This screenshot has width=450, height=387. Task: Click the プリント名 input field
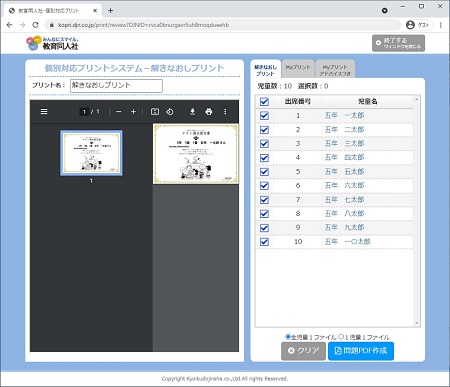tap(116, 86)
